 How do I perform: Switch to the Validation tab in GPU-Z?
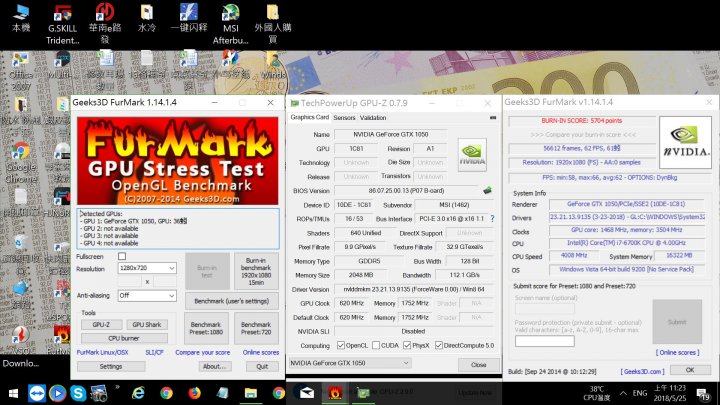(x=373, y=118)
